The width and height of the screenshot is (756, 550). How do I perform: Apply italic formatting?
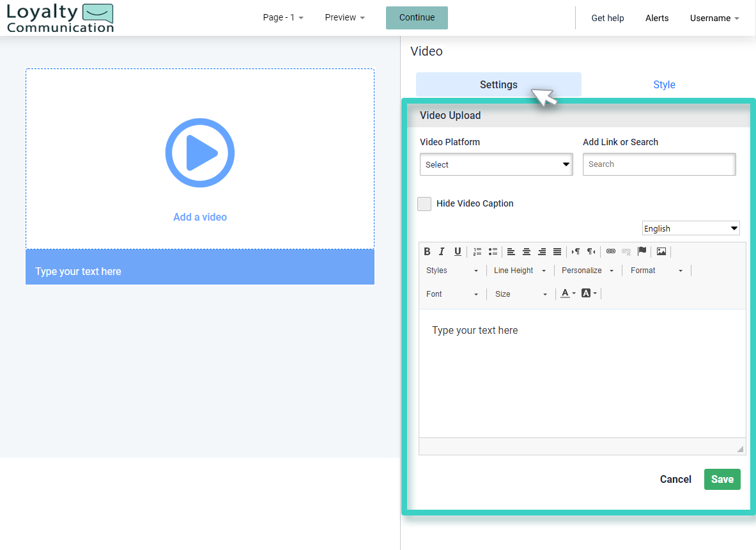pyautogui.click(x=442, y=251)
